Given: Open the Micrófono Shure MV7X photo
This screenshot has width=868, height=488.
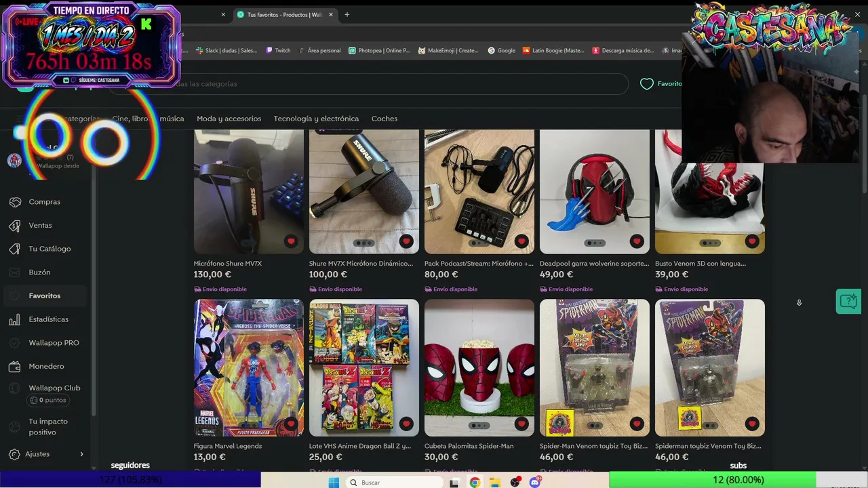Looking at the screenshot, I should pyautogui.click(x=249, y=191).
